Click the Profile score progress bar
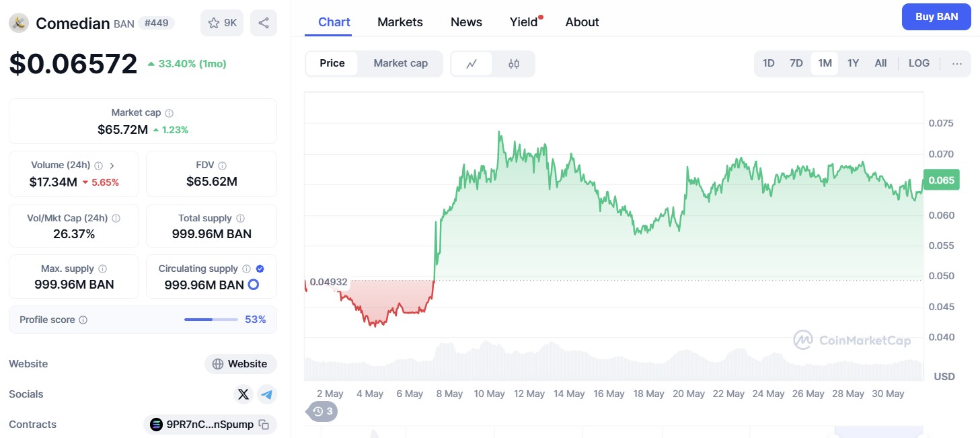Screen dimensions: 980x438 211,320
